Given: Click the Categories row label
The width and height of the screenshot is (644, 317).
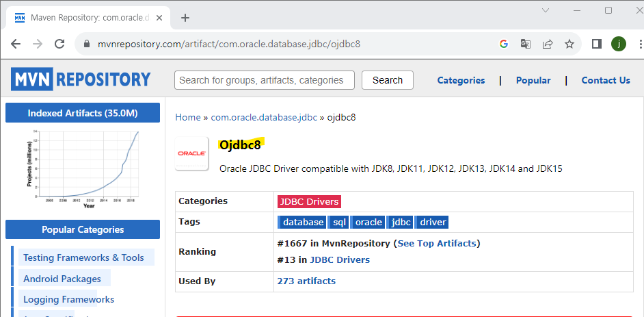Looking at the screenshot, I should point(203,201).
